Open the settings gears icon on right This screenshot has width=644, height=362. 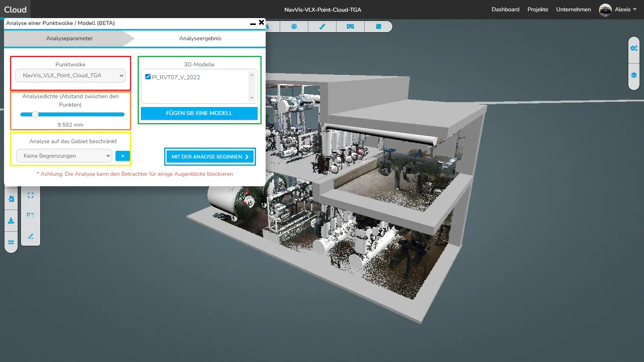[x=634, y=48]
